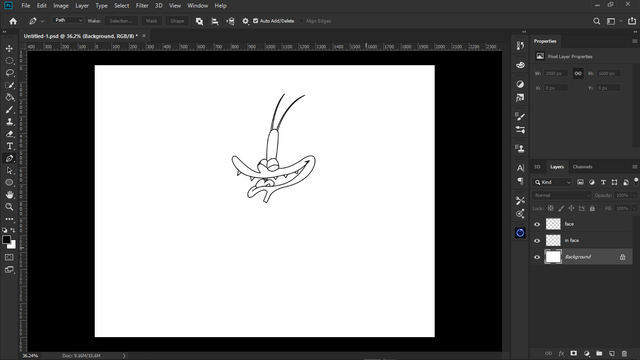Switch to the 3D panel tab

(x=538, y=167)
